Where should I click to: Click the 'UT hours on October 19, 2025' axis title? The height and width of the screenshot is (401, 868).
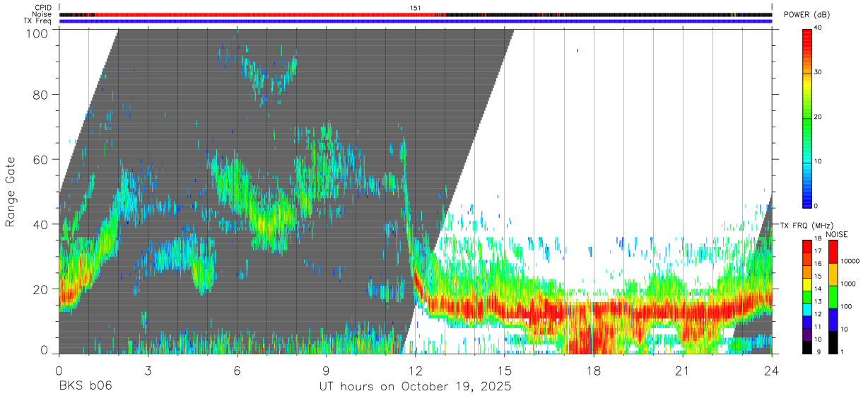point(414,387)
